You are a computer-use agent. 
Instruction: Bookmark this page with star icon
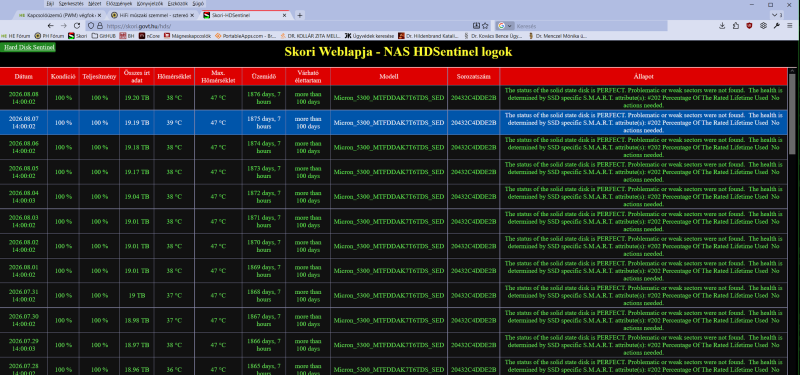tap(485, 26)
